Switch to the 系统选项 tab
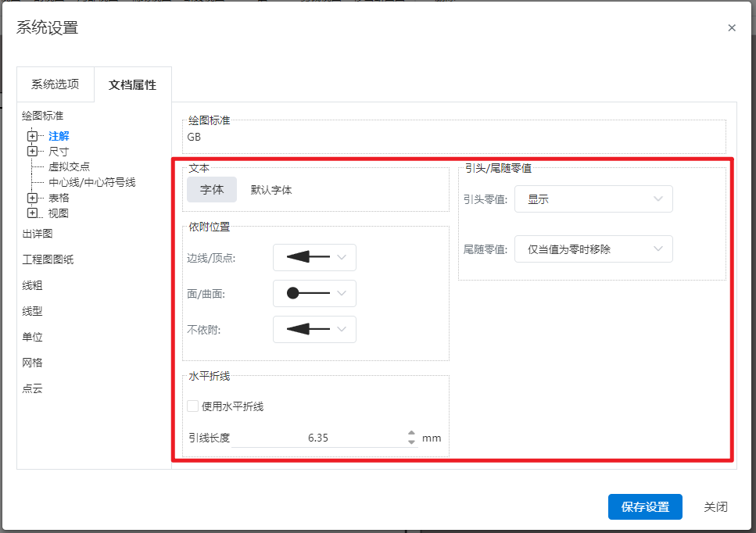The width and height of the screenshot is (756, 533). click(55, 84)
